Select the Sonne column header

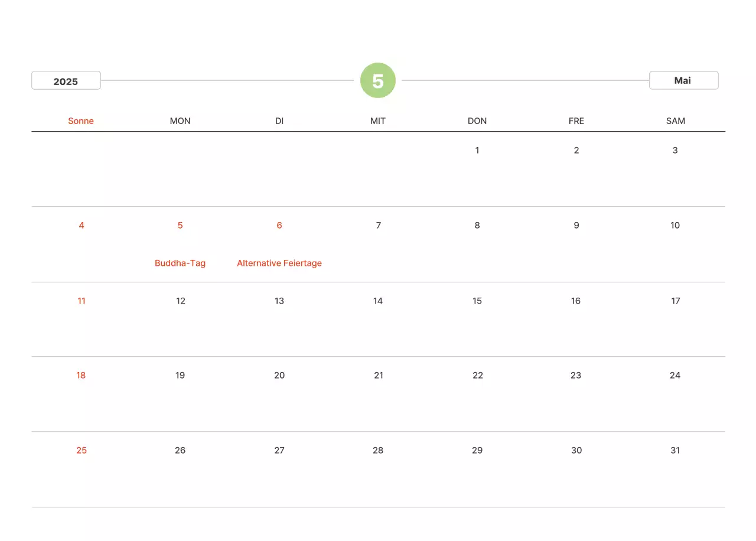[81, 121]
